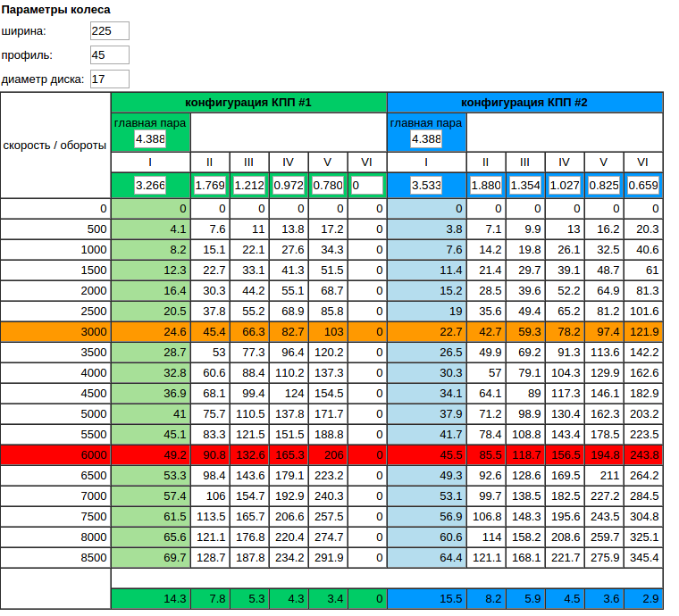Click the gear II ratio 1.880 field

point(486,186)
